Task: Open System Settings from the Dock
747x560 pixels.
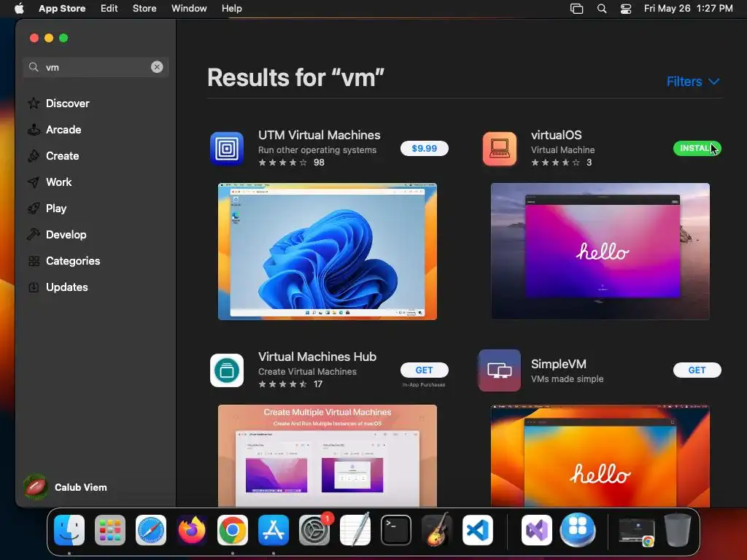Action: click(x=314, y=530)
